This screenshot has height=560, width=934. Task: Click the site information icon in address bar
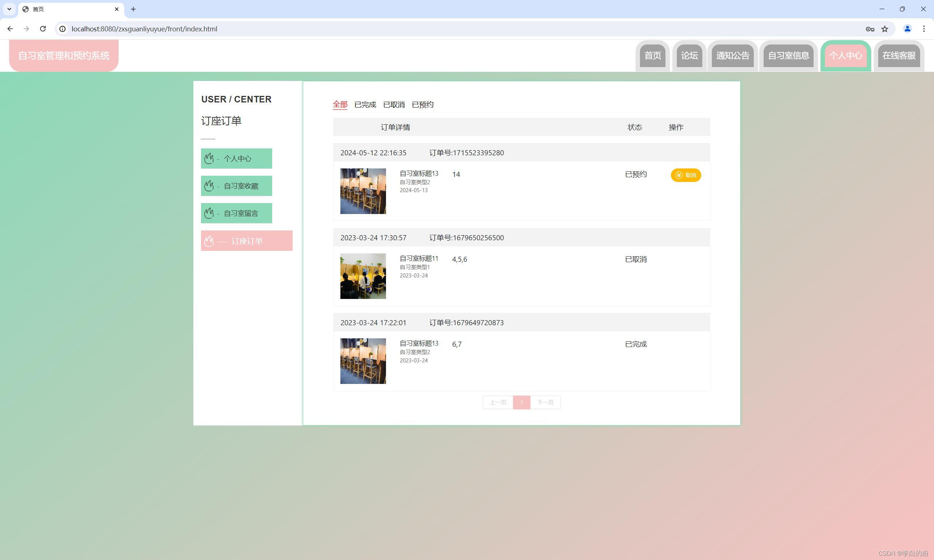pyautogui.click(x=63, y=29)
